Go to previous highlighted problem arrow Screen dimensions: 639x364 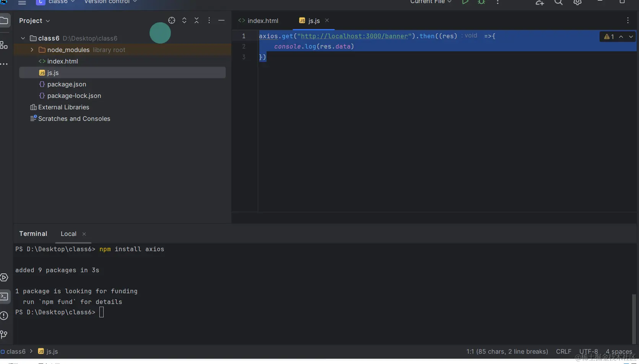pos(621,37)
